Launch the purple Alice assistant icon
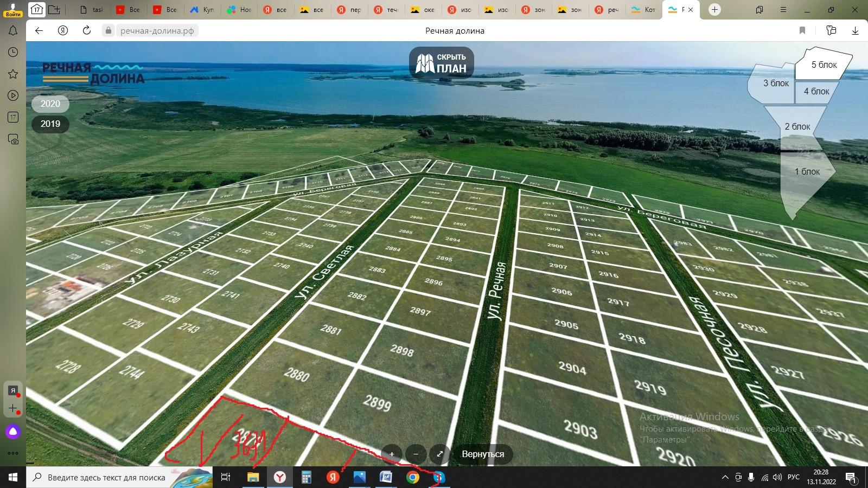Image resolution: width=868 pixels, height=488 pixels. click(13, 432)
